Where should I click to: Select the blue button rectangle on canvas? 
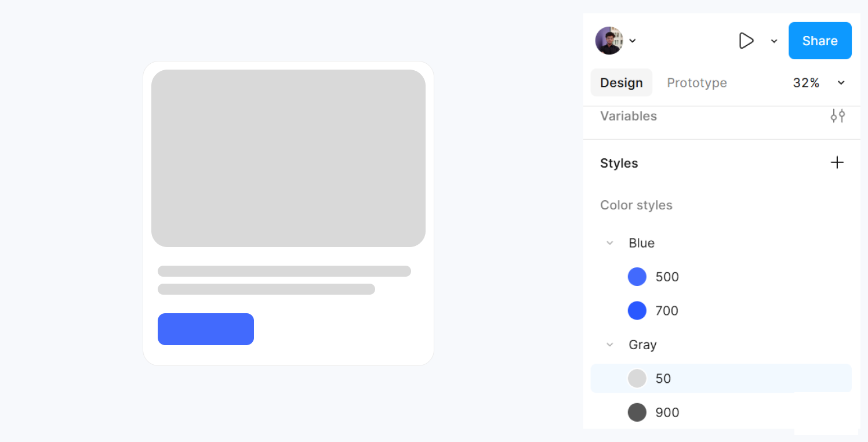(205, 329)
